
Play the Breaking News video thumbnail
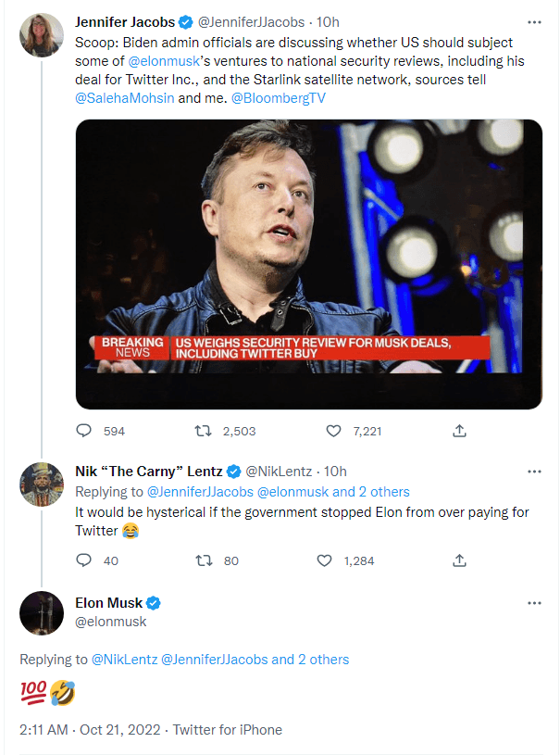308,263
